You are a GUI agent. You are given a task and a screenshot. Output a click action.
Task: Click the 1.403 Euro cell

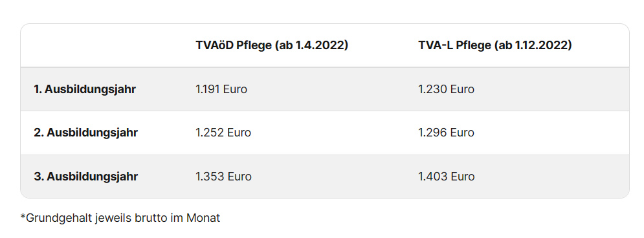tap(447, 177)
